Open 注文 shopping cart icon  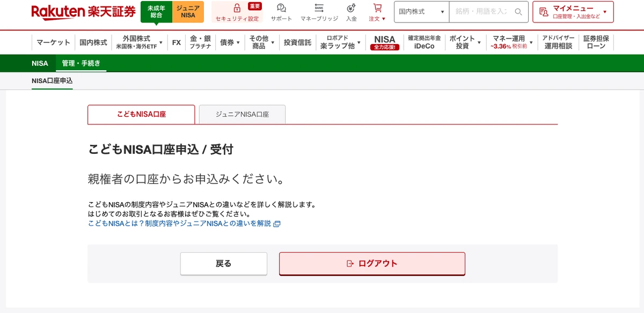click(377, 8)
